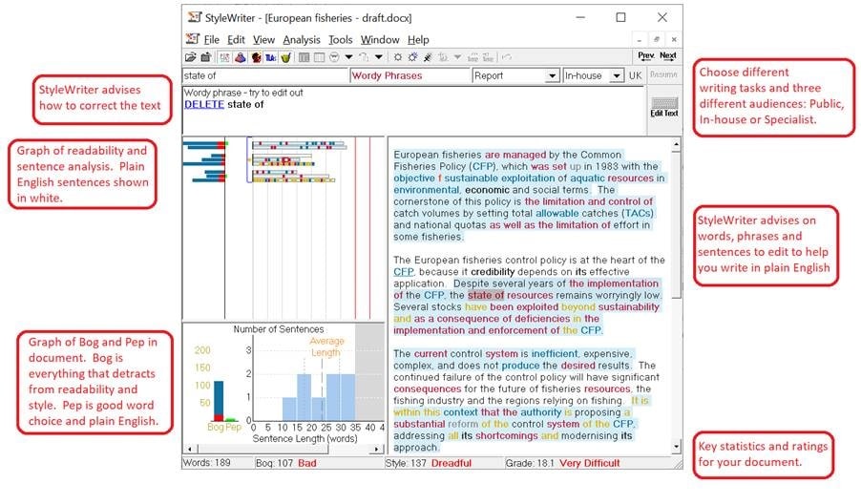The height and width of the screenshot is (504, 861).
Task: Click 'Grade: 18.1 Very Difficult' status entry
Action: click(x=563, y=463)
